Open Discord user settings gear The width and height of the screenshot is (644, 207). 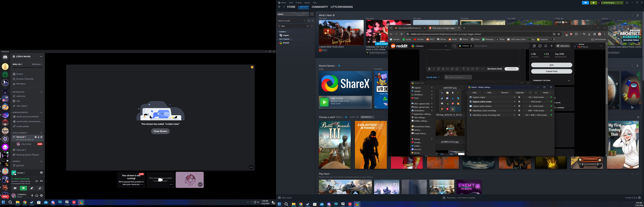click(x=42, y=195)
